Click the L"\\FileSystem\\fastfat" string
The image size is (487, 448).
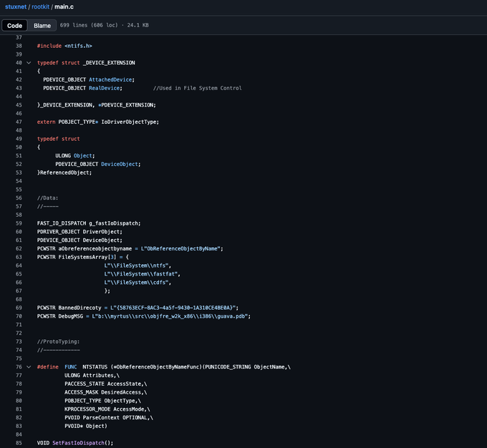pos(140,274)
